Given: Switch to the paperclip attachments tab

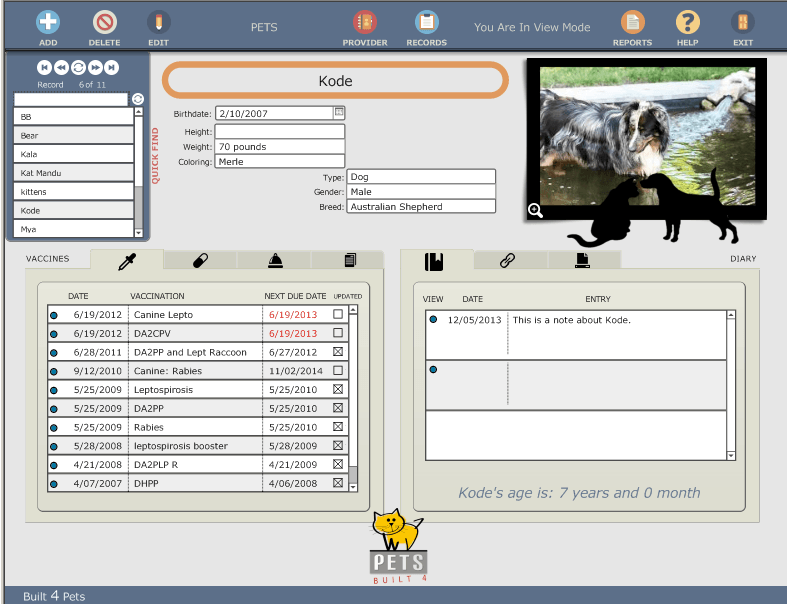Looking at the screenshot, I should [x=507, y=261].
